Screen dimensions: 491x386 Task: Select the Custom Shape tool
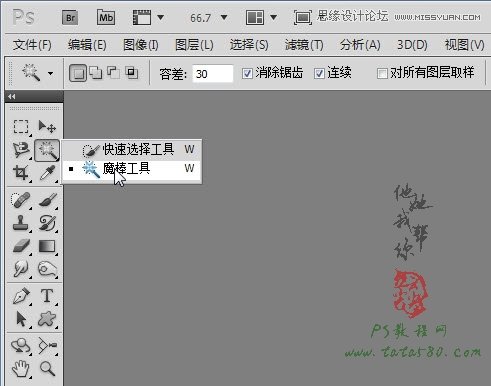point(47,319)
